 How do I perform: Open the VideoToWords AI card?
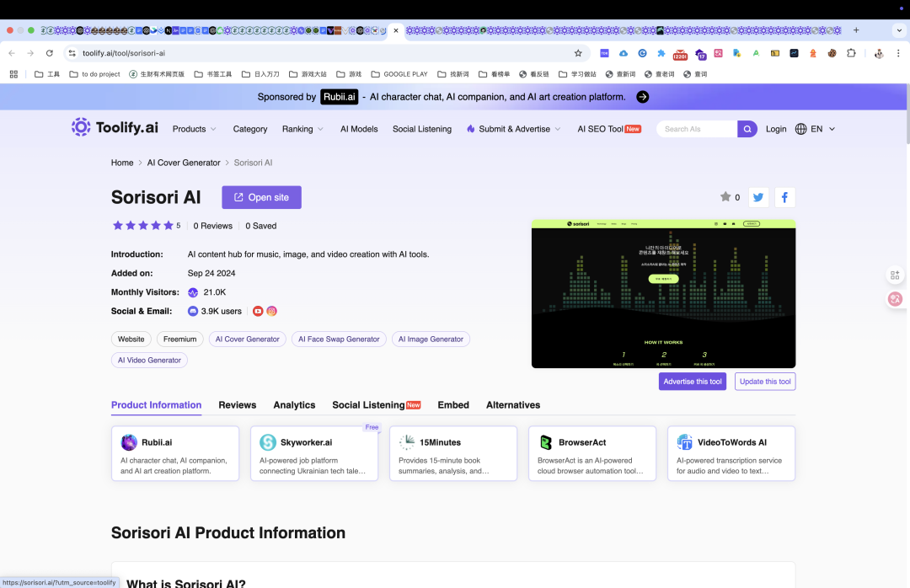731,453
